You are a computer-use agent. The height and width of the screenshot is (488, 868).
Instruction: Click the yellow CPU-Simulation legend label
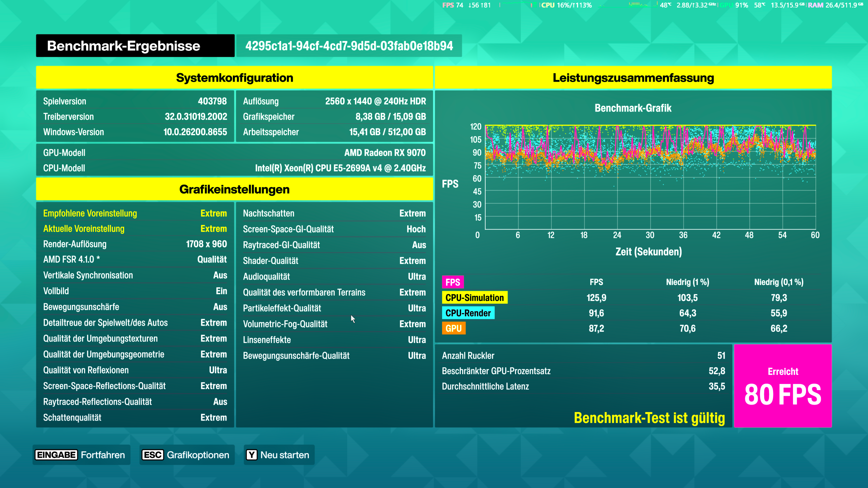click(x=474, y=298)
